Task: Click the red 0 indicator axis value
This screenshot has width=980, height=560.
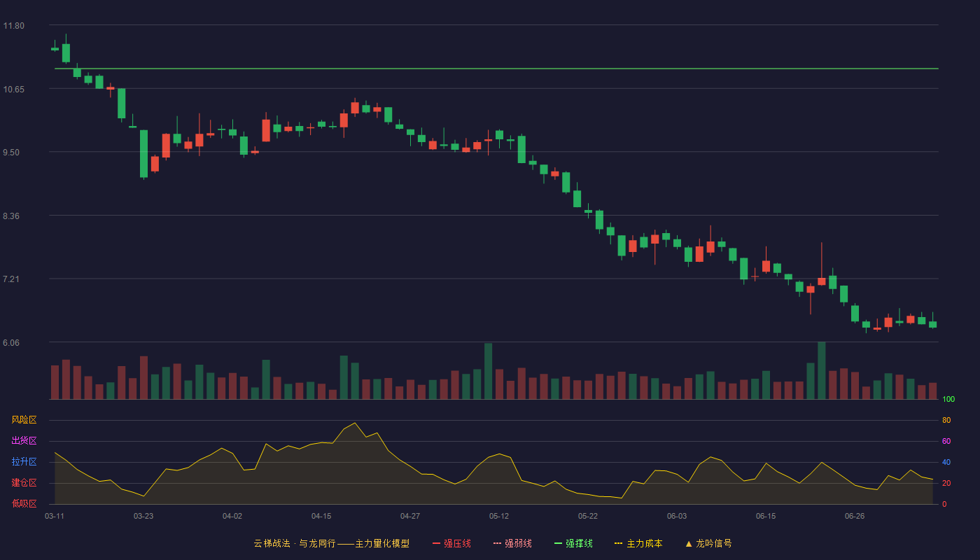Action: point(944,504)
